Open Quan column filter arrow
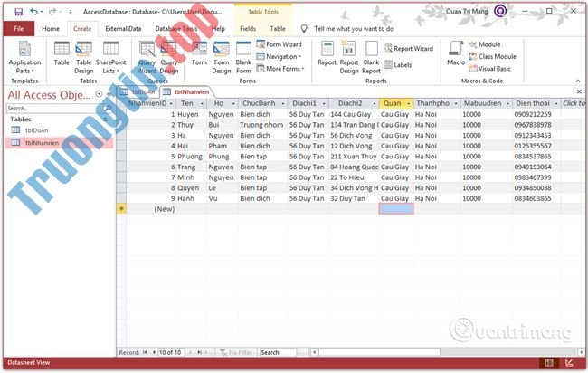 pos(408,103)
